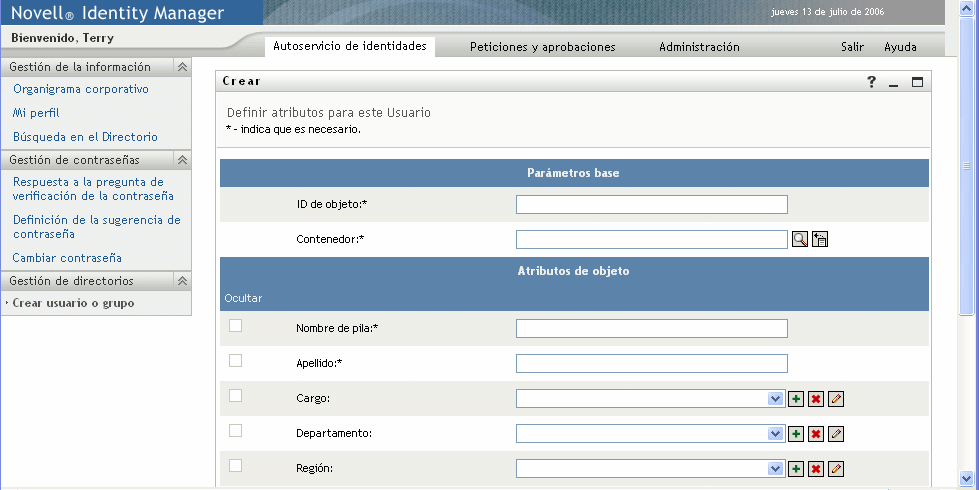Click the Cambiar contraseña link
Viewport: 979px width, 490px height.
coord(67,257)
